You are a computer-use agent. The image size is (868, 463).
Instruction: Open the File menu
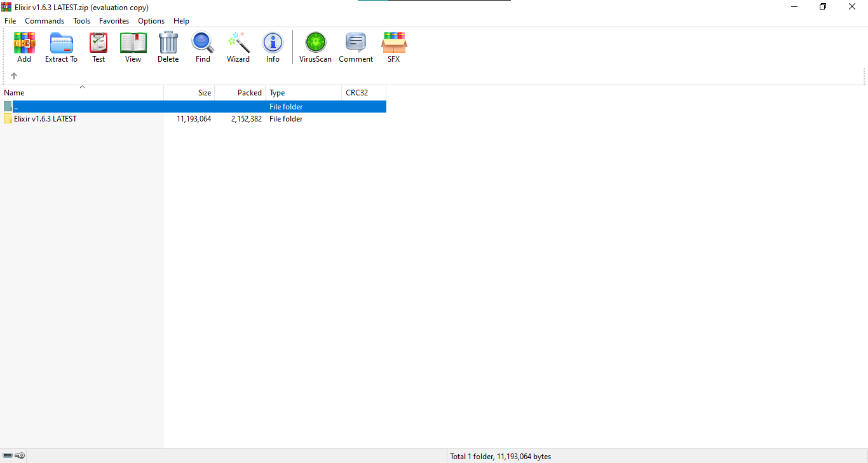(10, 21)
